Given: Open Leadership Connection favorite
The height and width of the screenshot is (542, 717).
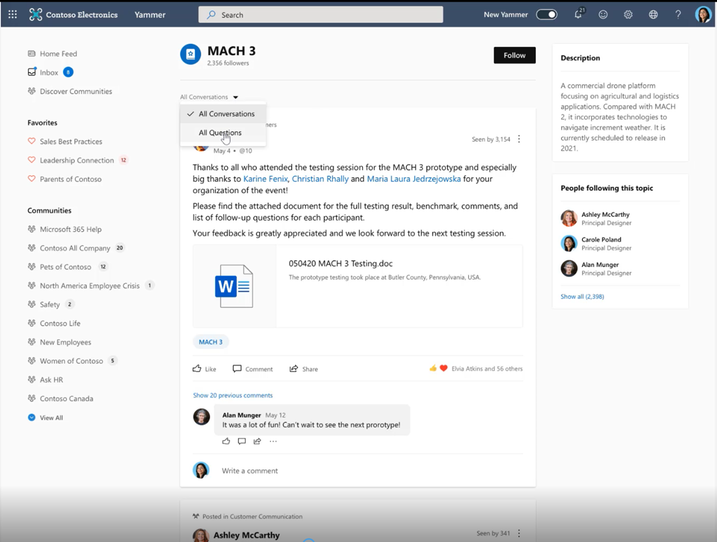Looking at the screenshot, I should coord(77,160).
